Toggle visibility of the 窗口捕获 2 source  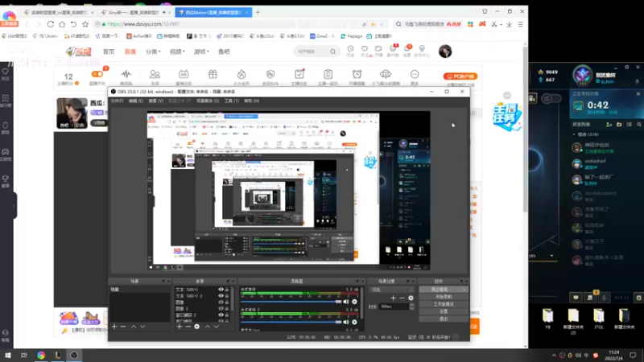click(x=221, y=315)
